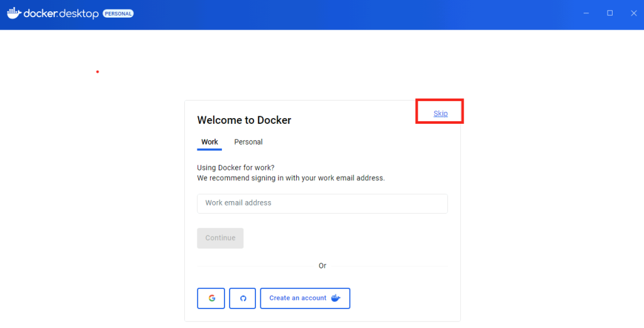Click the "Welcome to Docker" heading
Screen dimensions: 644x328
244,120
